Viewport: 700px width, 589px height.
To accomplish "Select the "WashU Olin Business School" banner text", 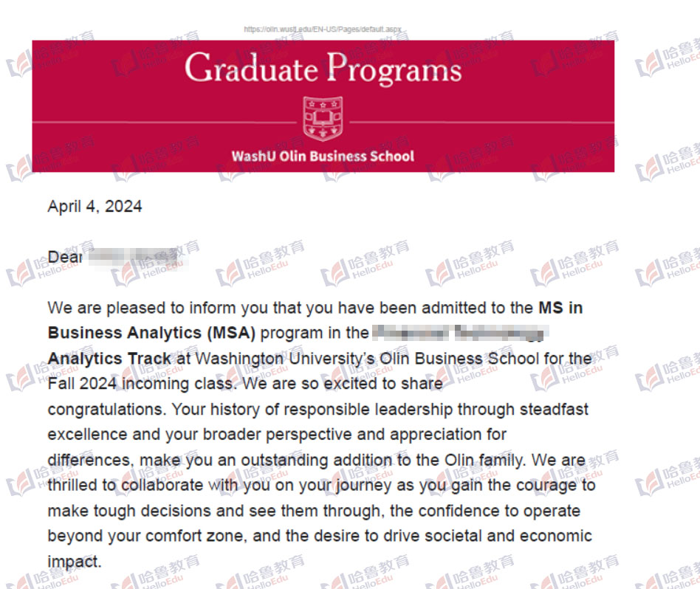I will pyautogui.click(x=323, y=156).
